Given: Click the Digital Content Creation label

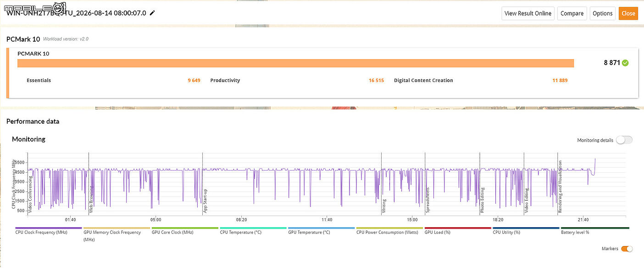Looking at the screenshot, I should (x=423, y=81).
